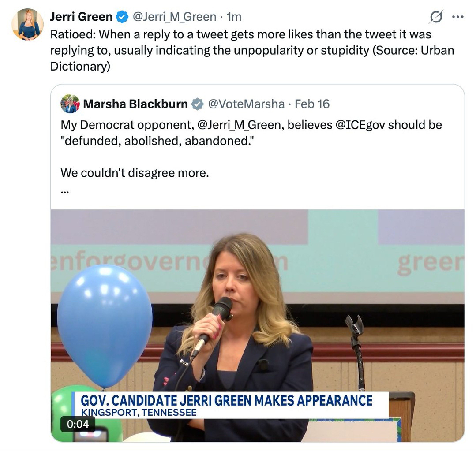This screenshot has height=451, width=476.
Task: Click the "We couldn't disagree more." line
Action: [135, 172]
